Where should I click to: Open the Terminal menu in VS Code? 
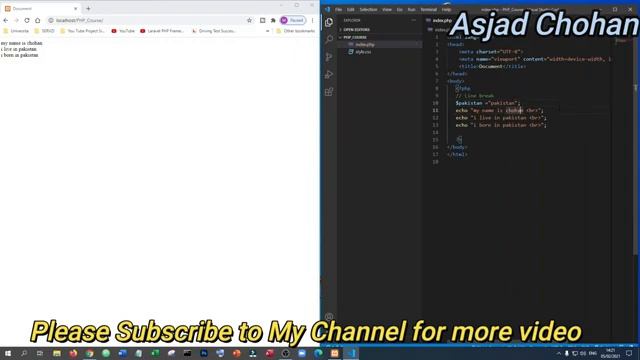429,9
